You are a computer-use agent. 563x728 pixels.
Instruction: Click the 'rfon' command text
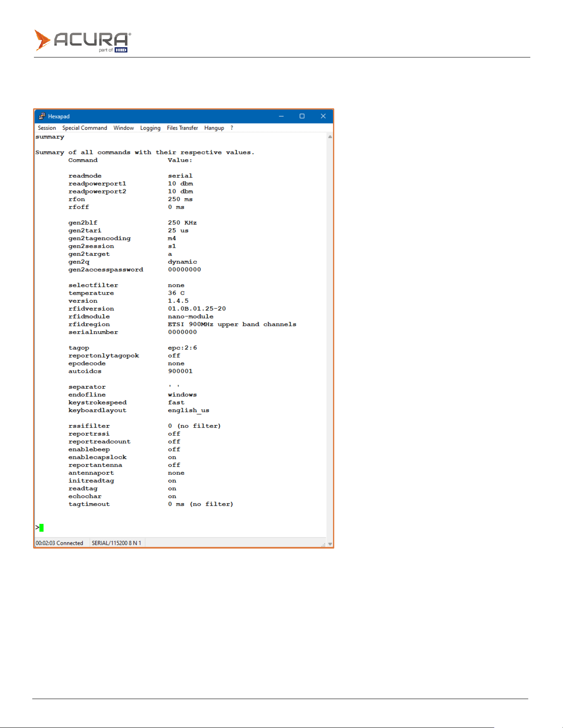(77, 199)
